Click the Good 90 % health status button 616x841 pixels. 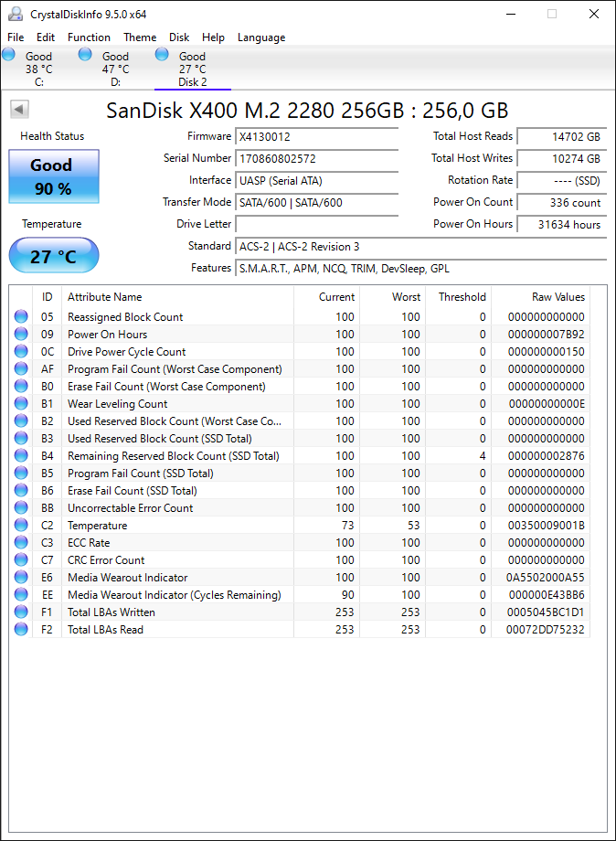pos(54,176)
